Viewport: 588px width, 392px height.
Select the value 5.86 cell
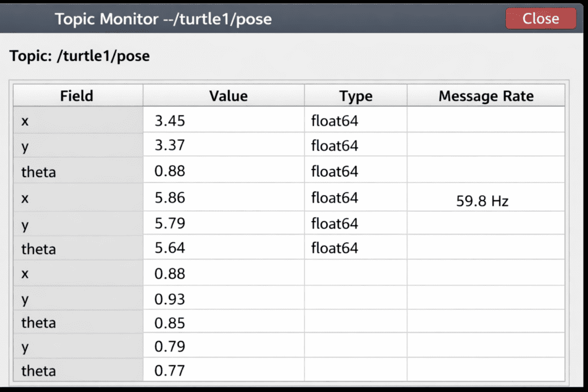(170, 198)
